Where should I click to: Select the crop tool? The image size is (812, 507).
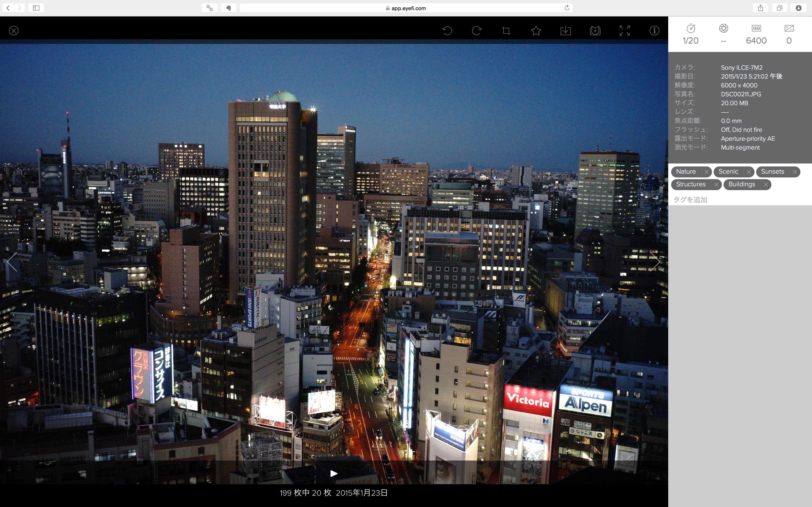(506, 31)
